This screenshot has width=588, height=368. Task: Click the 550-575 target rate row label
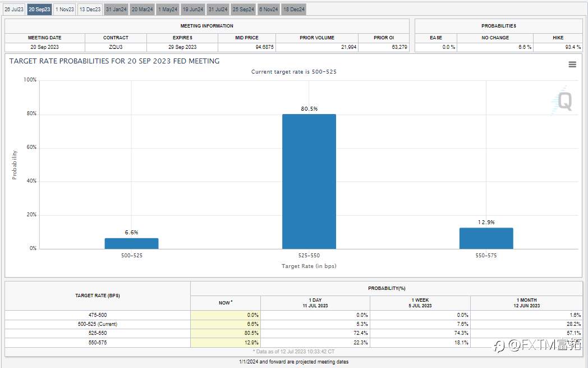tap(98, 343)
